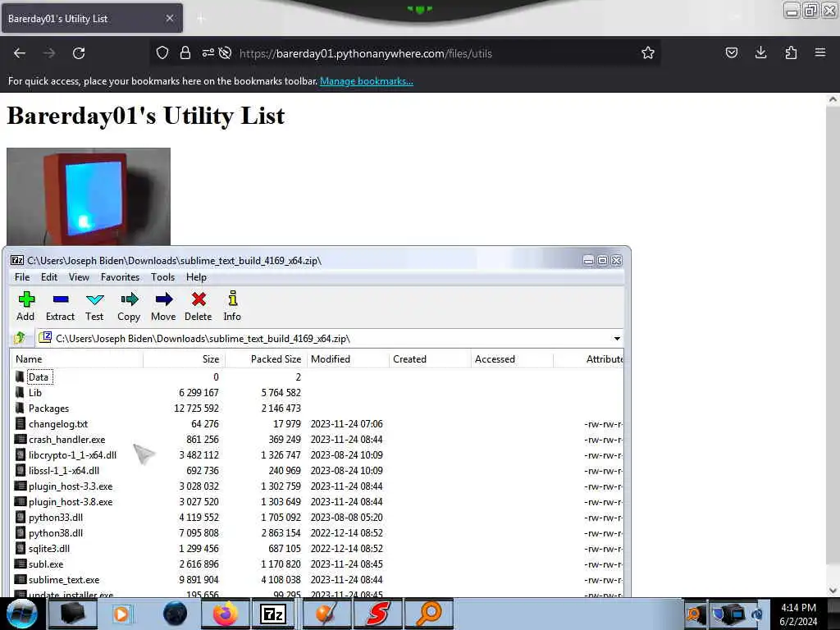Image resolution: width=840 pixels, height=630 pixels.
Task: Select sublime_text.exe in the archive
Action: [317, 579]
